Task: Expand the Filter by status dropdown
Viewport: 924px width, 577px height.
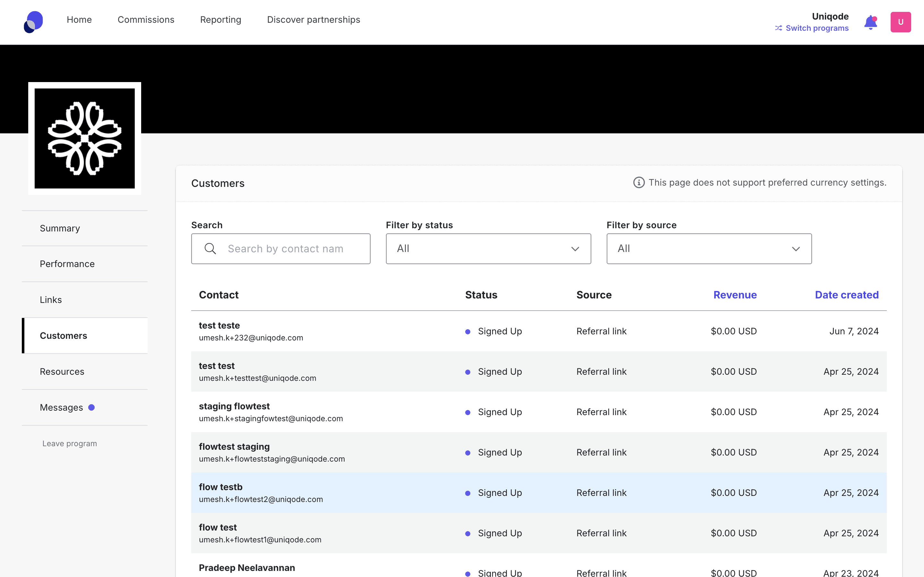Action: point(488,249)
